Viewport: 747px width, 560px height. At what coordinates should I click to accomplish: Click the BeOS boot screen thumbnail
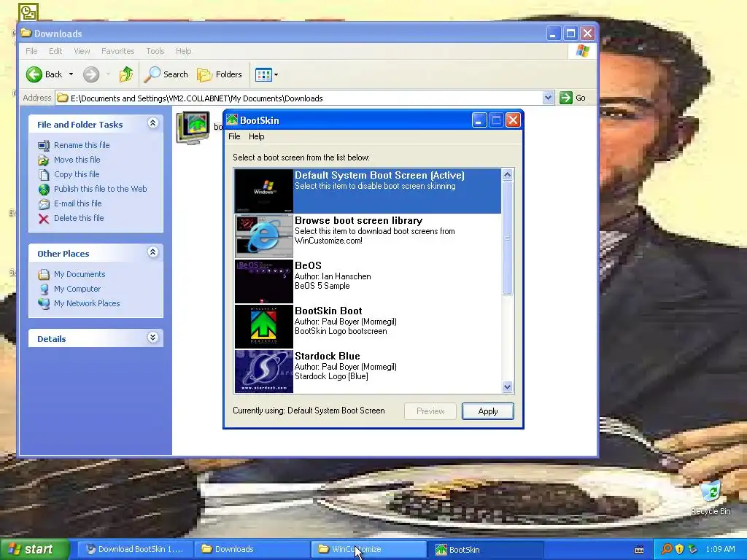tap(263, 281)
